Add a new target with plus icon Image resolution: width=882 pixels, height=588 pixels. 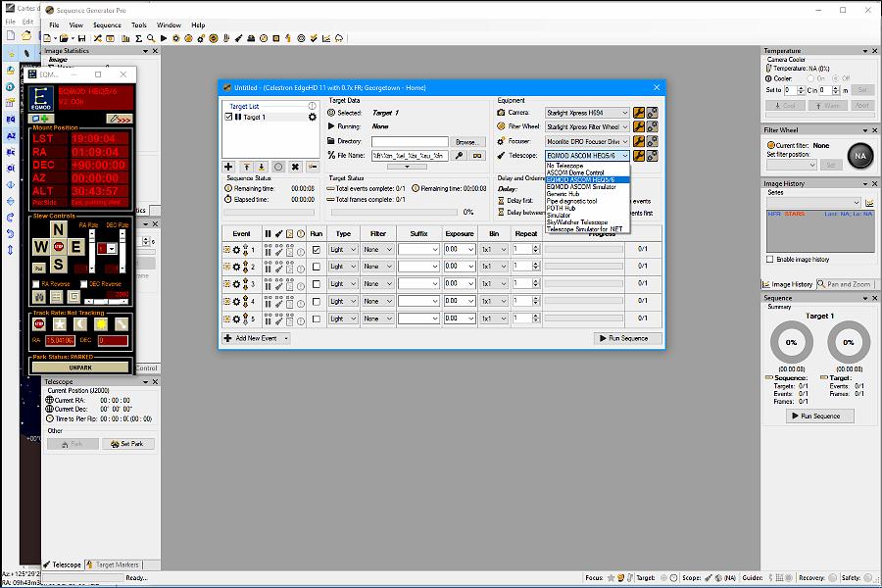[x=228, y=167]
